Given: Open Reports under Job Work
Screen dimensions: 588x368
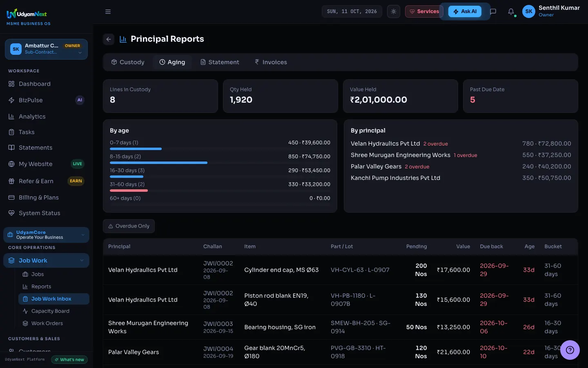Looking at the screenshot, I should [x=54, y=287].
